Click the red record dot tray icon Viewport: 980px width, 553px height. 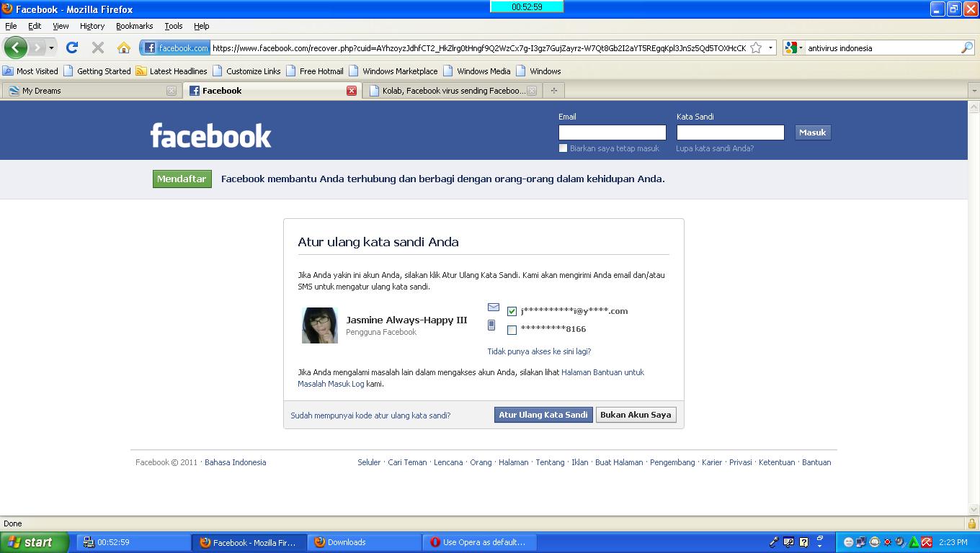pyautogui.click(x=887, y=542)
